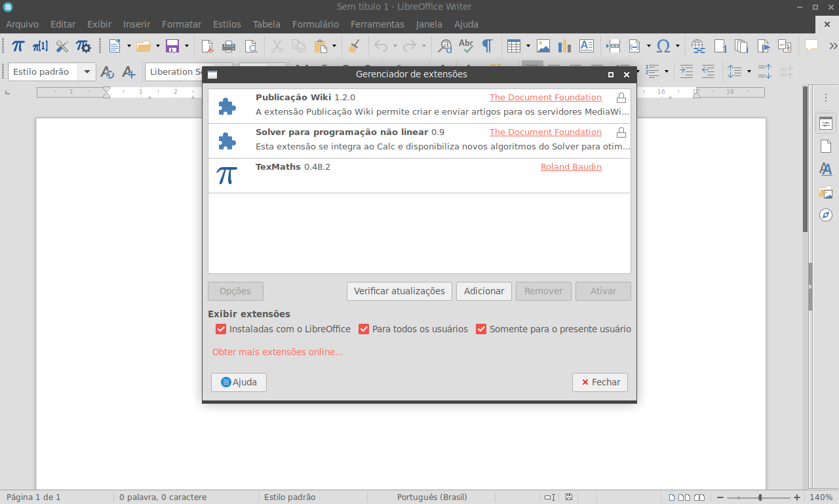
Task: Expand the Insert Table dropdown arrow
Action: [528, 46]
